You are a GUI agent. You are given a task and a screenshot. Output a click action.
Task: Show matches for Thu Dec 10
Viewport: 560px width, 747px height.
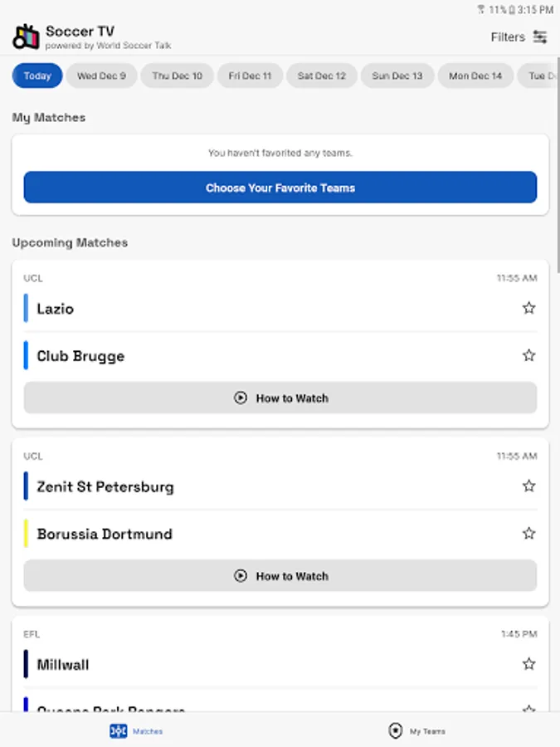pos(177,76)
